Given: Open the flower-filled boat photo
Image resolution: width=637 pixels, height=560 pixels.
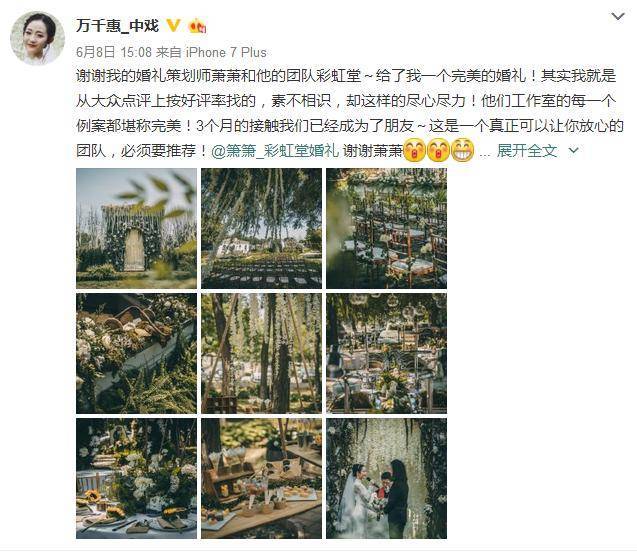Looking at the screenshot, I should pos(136,354).
